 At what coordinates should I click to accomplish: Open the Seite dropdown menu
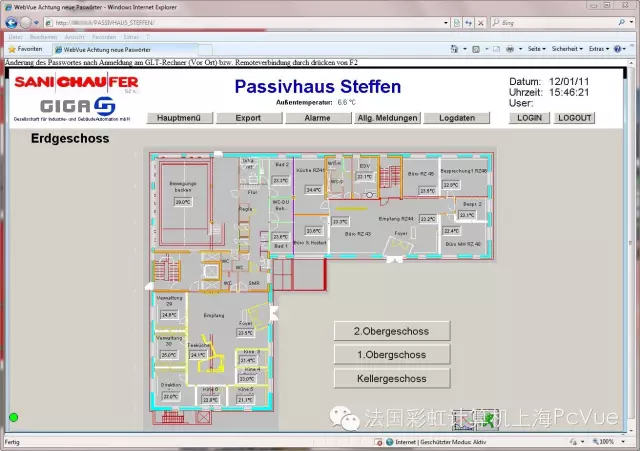[x=536, y=49]
